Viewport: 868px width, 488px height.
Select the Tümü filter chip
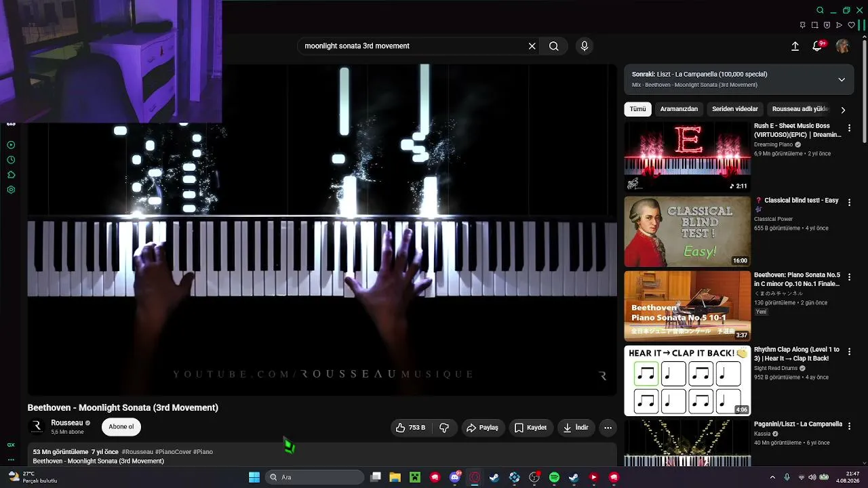point(638,109)
